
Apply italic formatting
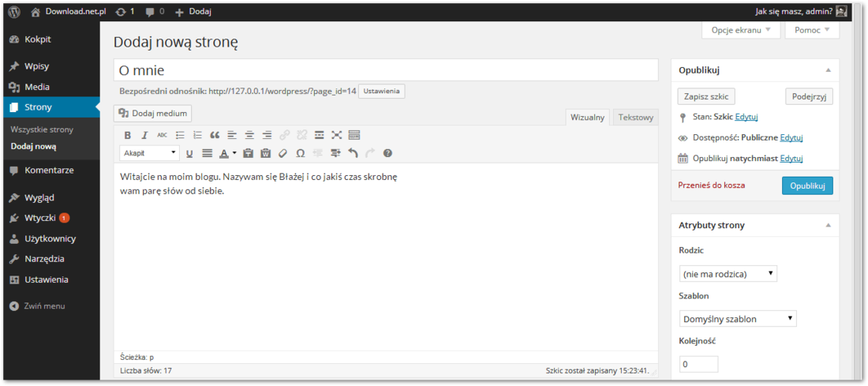(144, 135)
